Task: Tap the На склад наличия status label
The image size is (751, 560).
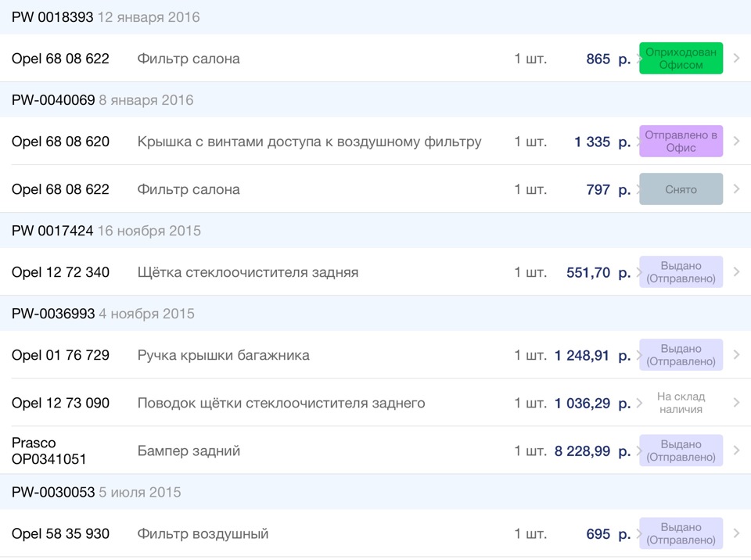Action: pyautogui.click(x=680, y=403)
